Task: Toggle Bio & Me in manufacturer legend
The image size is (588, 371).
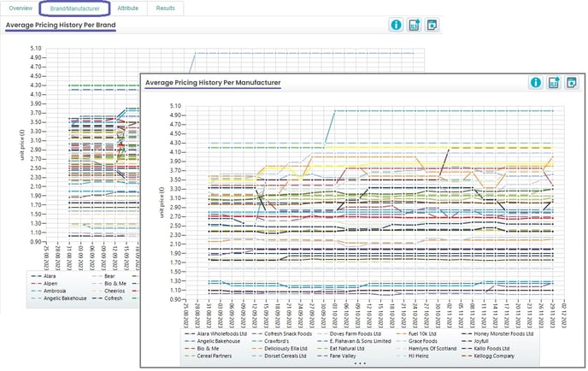Action: (x=202, y=349)
